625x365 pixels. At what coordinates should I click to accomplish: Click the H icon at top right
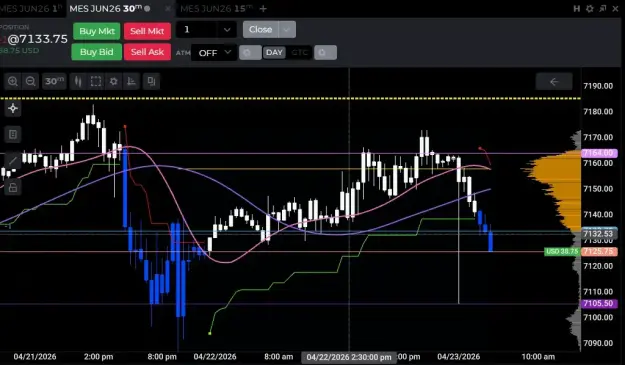[x=577, y=9]
